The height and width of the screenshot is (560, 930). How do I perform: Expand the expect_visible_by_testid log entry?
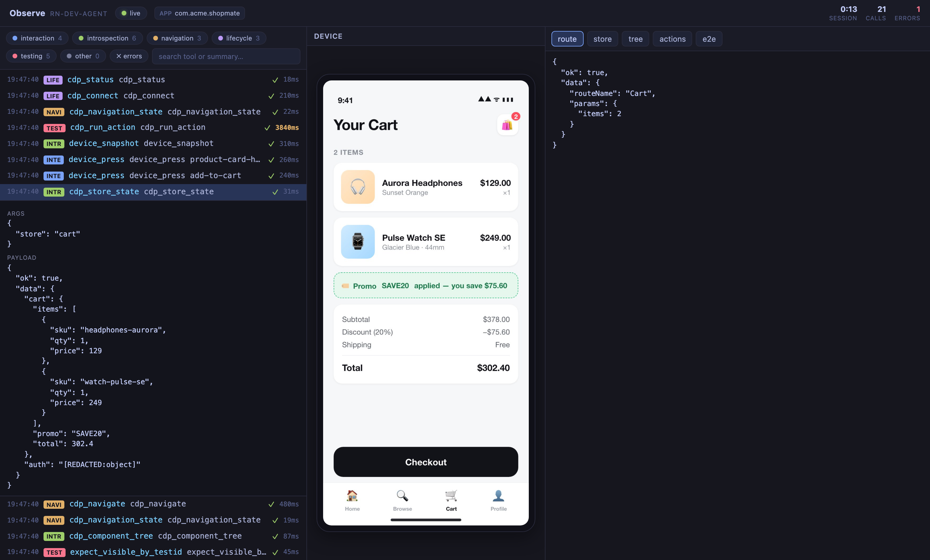[153, 552]
